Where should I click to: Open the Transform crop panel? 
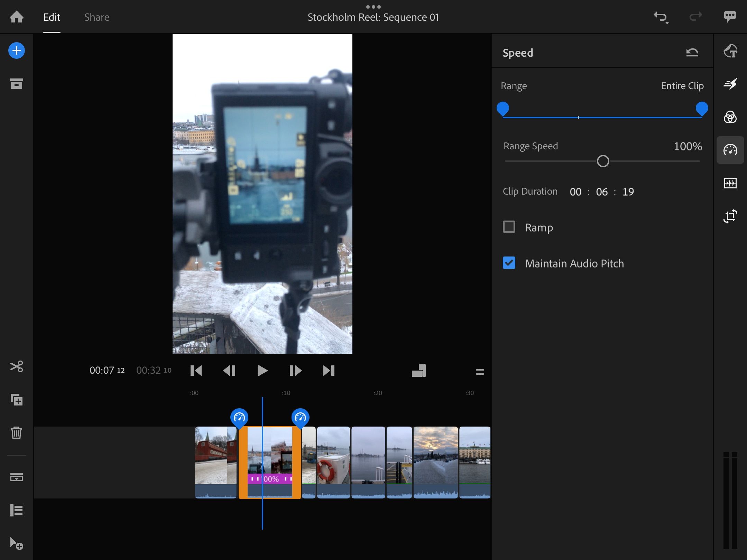[x=730, y=216]
